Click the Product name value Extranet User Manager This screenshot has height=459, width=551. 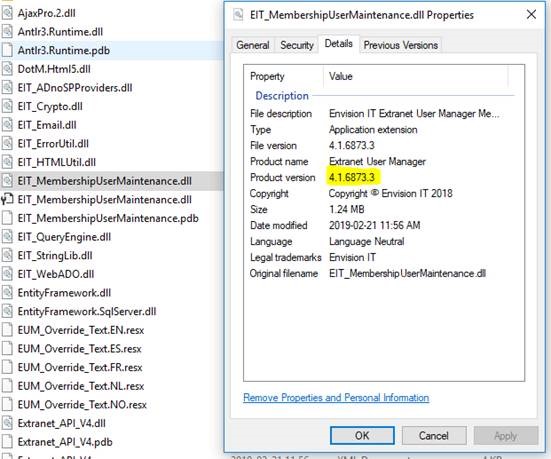(377, 162)
